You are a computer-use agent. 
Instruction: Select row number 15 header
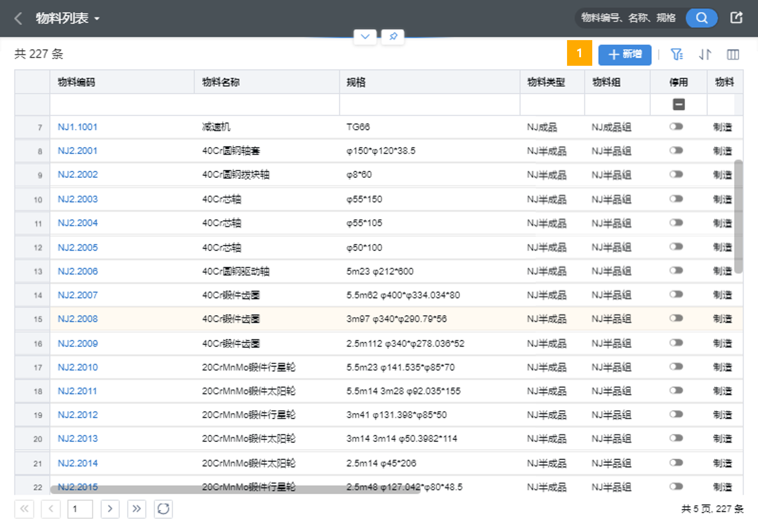32,319
